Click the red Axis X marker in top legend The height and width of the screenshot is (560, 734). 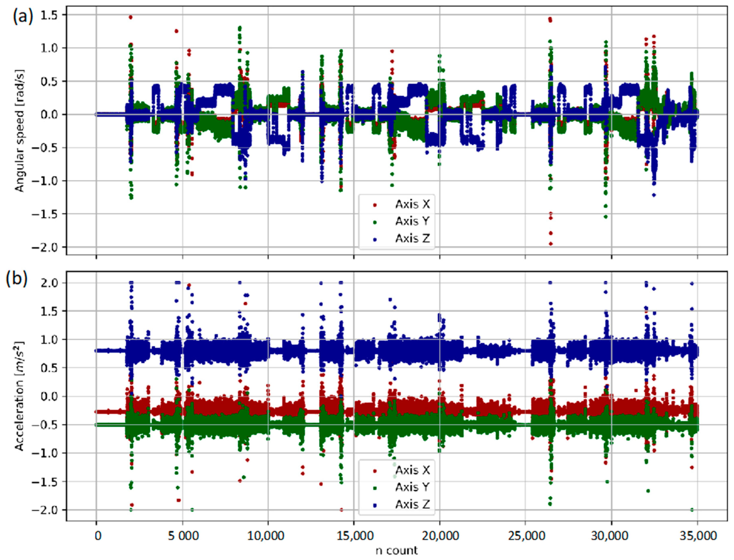375,205
